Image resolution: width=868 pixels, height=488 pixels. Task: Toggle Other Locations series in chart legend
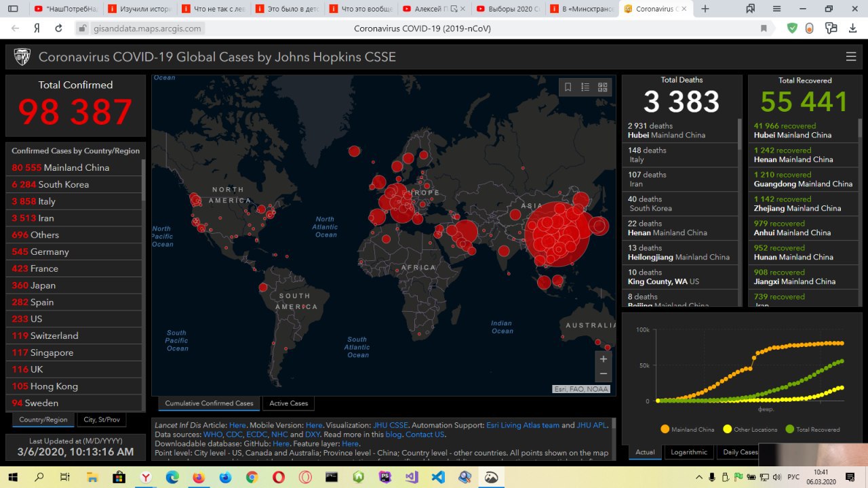tap(749, 429)
